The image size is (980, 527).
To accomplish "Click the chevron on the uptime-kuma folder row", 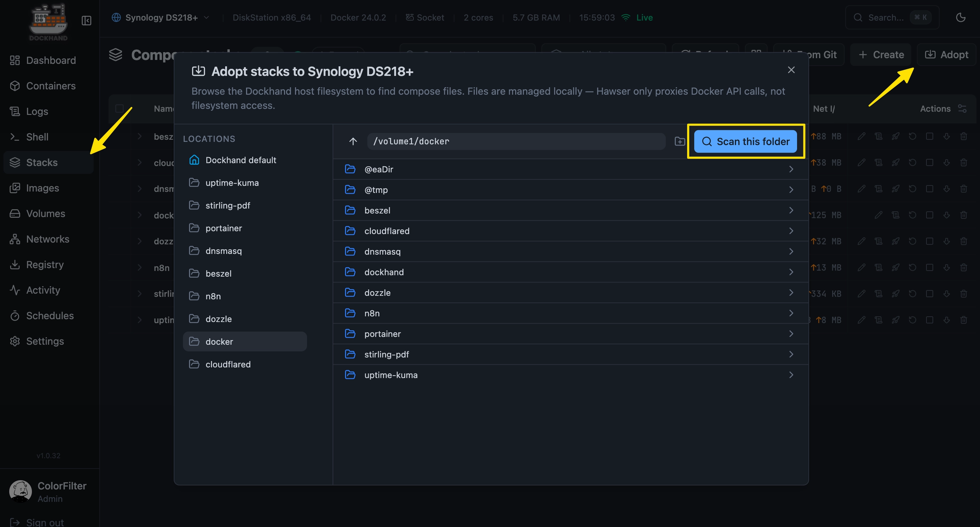I will coord(791,375).
